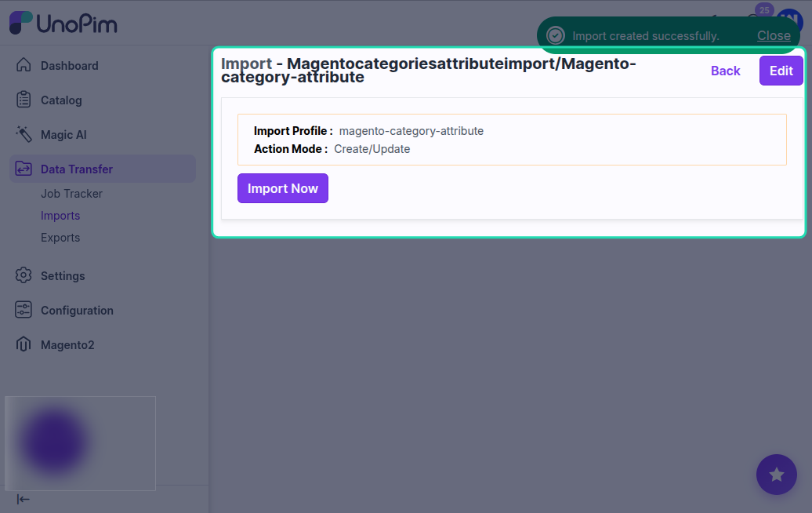Open Imports submenu
Viewport: 812px width, 513px height.
coord(60,216)
